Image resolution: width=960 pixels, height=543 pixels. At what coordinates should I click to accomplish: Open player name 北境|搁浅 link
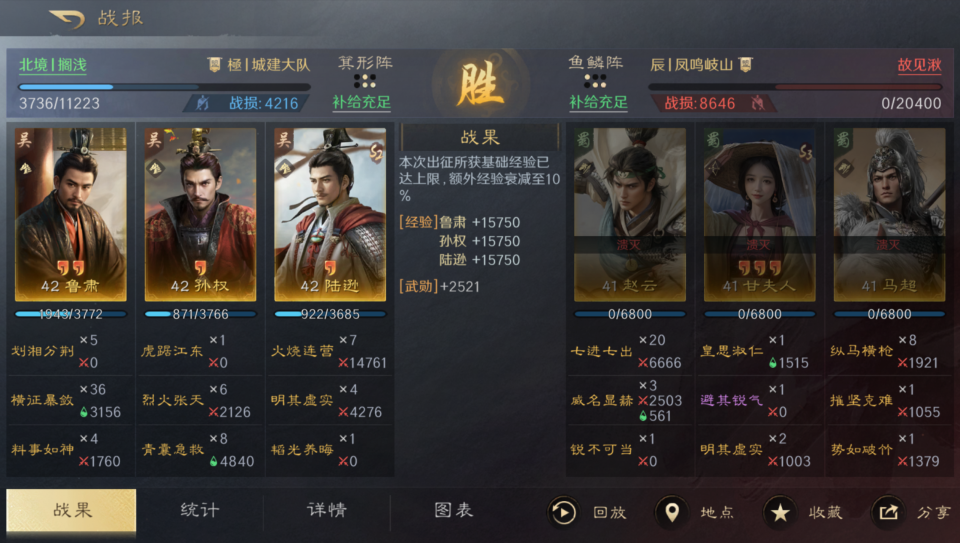pyautogui.click(x=53, y=65)
